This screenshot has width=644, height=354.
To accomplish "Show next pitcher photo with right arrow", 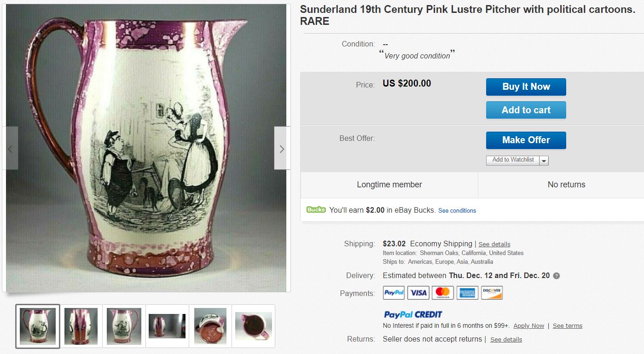I will pos(282,149).
